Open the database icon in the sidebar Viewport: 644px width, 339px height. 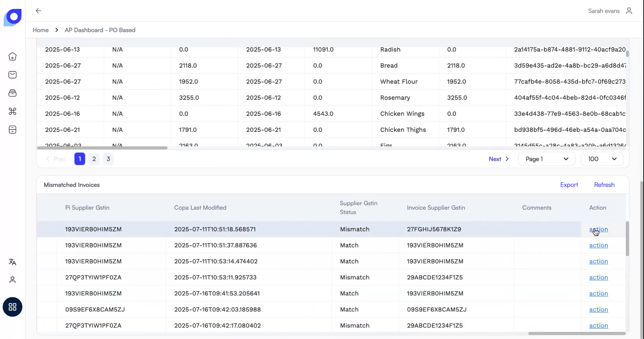coord(12,130)
